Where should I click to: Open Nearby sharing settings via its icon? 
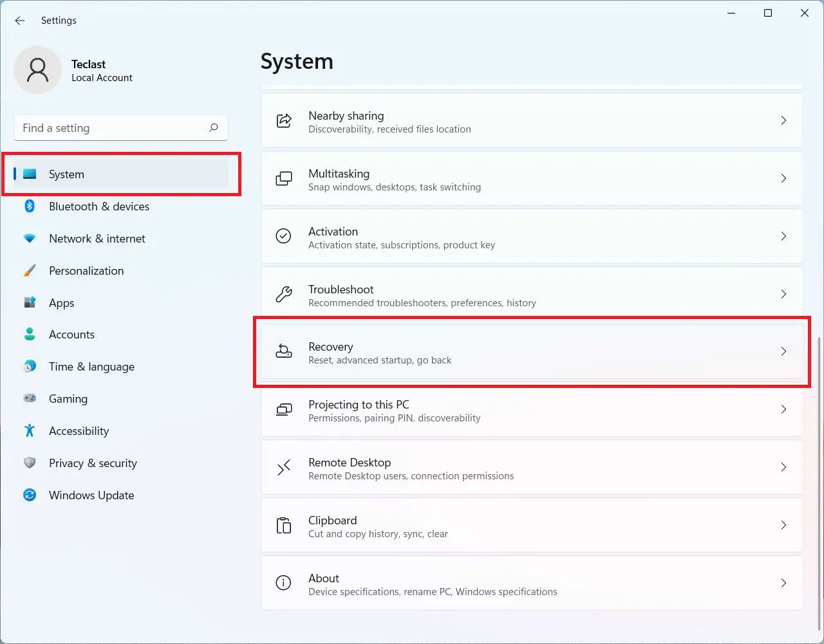point(284,120)
